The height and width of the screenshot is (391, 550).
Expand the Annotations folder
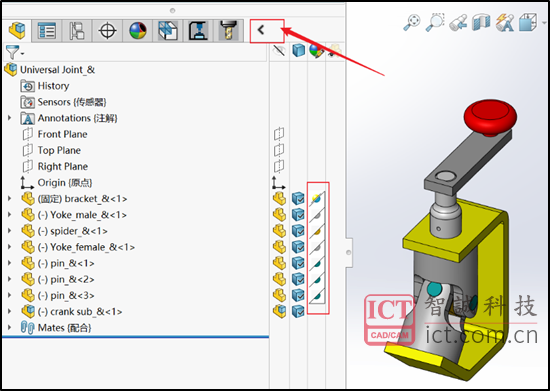tap(9, 118)
